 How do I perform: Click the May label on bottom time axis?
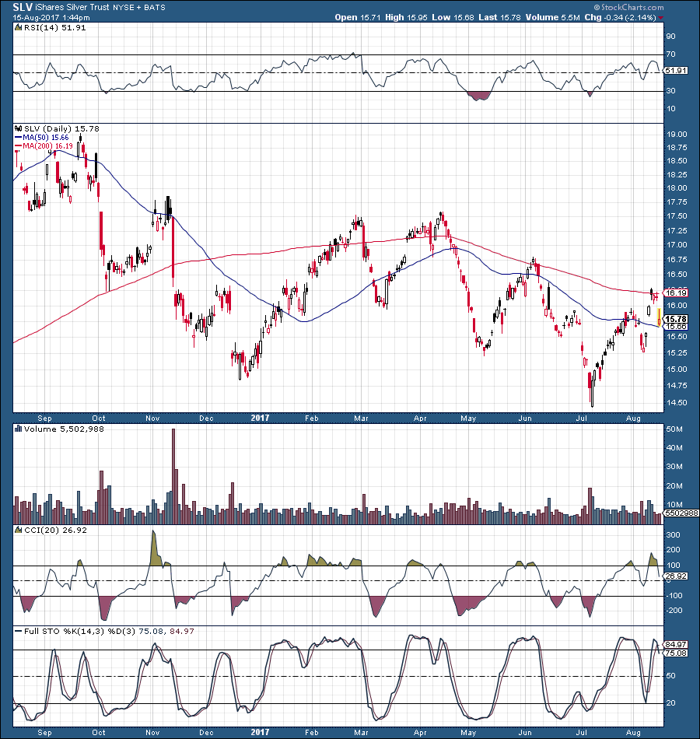pyautogui.click(x=468, y=733)
